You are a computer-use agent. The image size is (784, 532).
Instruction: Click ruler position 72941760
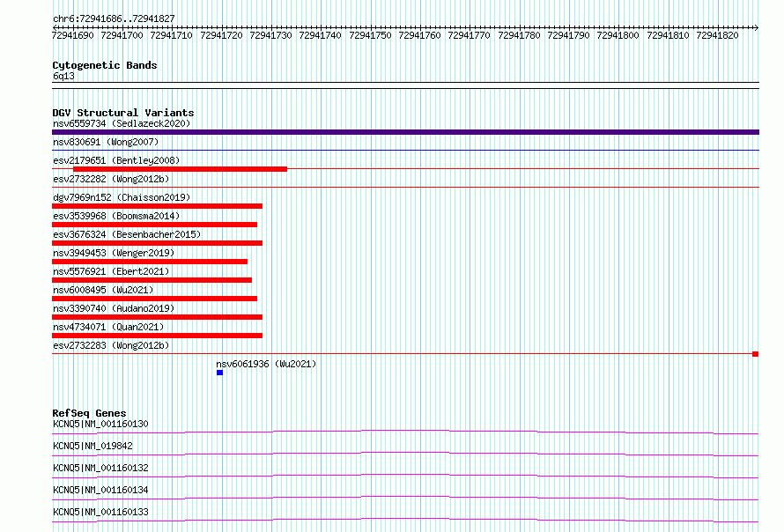pyautogui.click(x=419, y=35)
